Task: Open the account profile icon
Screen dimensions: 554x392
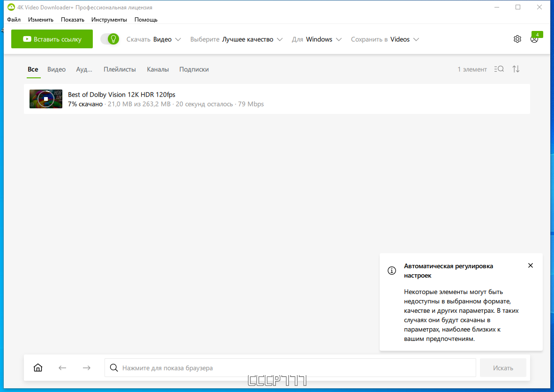Action: [534, 39]
